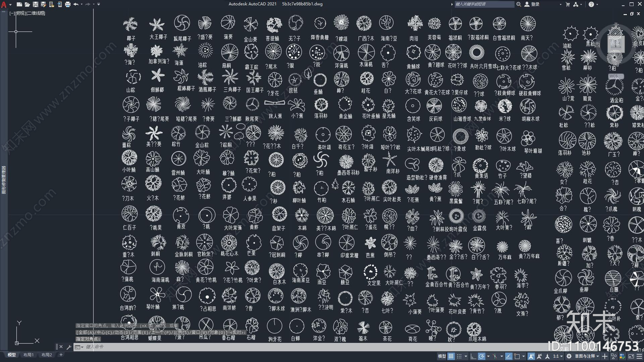Click the search magnifier icon
The image size is (644, 362).
pyautogui.click(x=519, y=4)
